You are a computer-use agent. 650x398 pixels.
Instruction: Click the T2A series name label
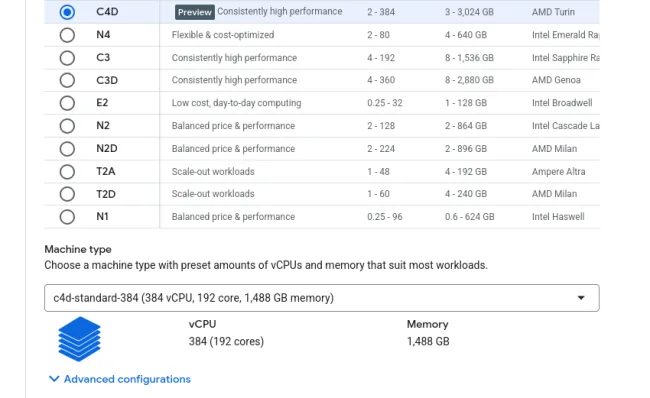click(x=106, y=171)
